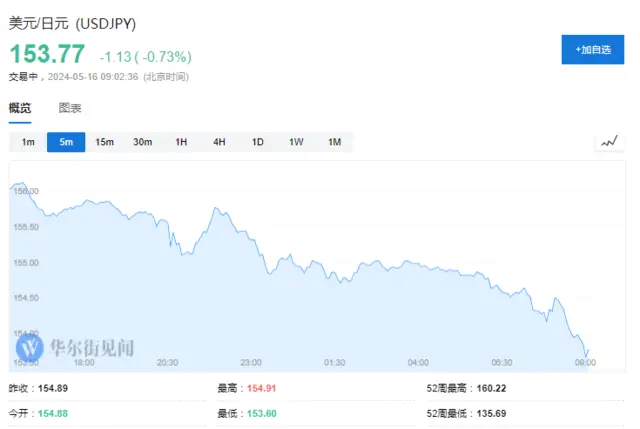
Task: Click the 23:00 time axis label
Action: [x=251, y=362]
